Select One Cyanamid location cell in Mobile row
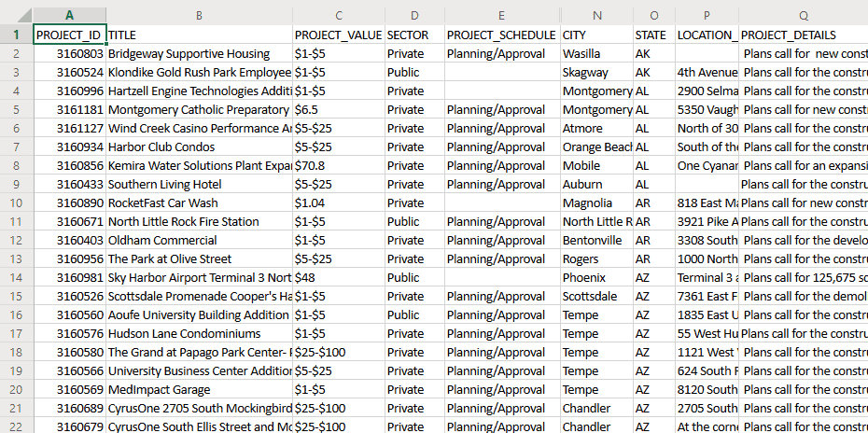 click(707, 165)
